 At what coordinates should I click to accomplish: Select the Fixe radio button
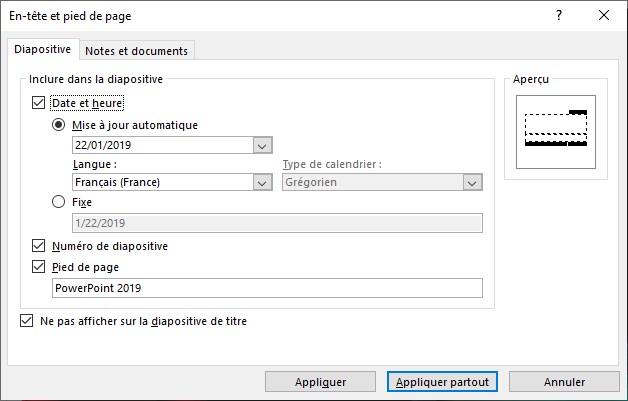tap(59, 202)
